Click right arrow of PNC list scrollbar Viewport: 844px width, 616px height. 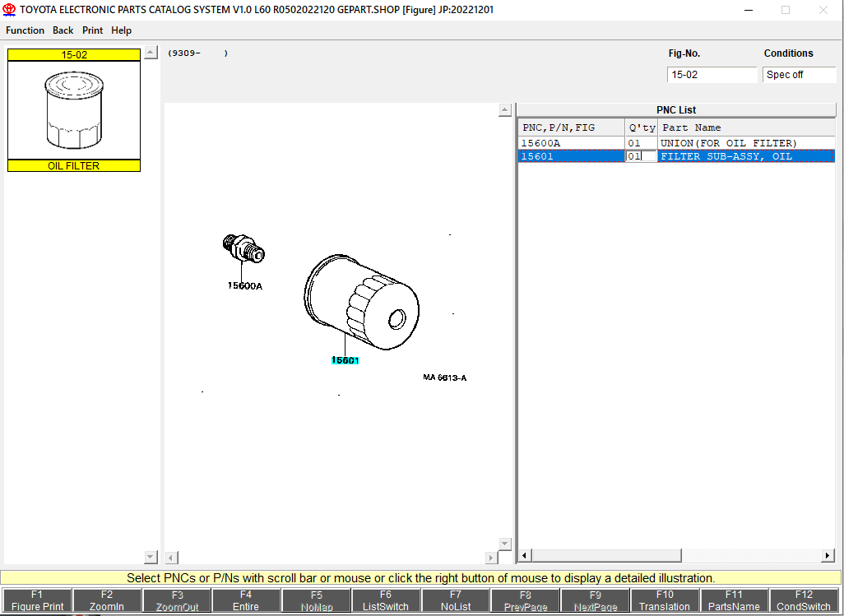click(x=828, y=555)
